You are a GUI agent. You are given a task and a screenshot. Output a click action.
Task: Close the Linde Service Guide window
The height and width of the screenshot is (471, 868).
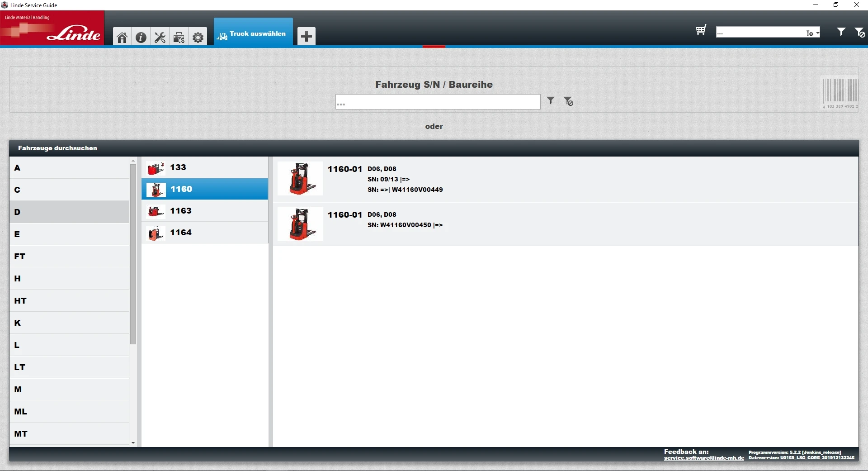[857, 5]
